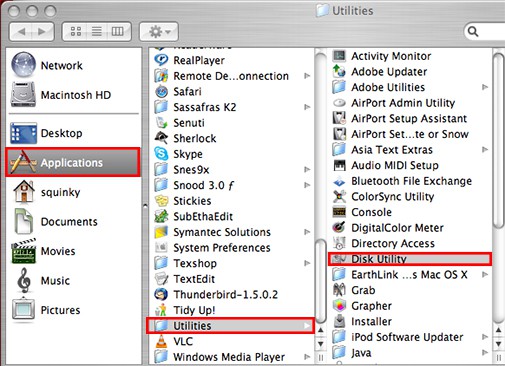
Task: Expand the Asia Text Extras arrow
Action: 485,150
